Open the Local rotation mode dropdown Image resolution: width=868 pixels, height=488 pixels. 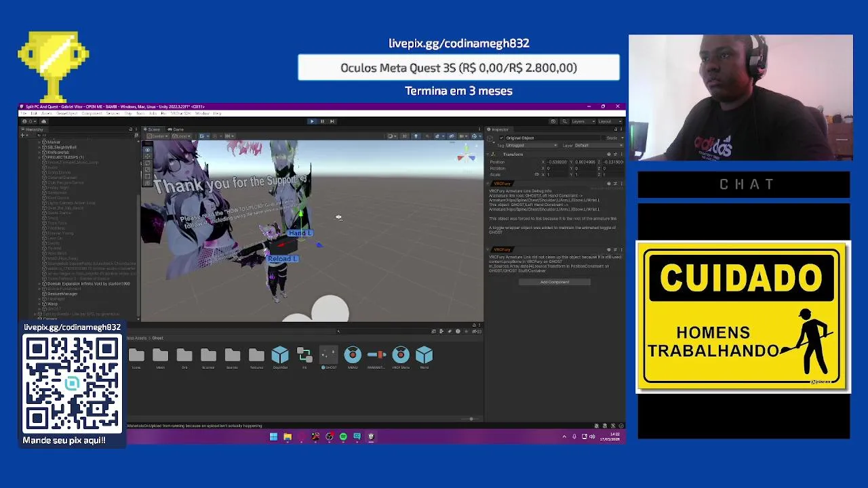click(x=181, y=136)
